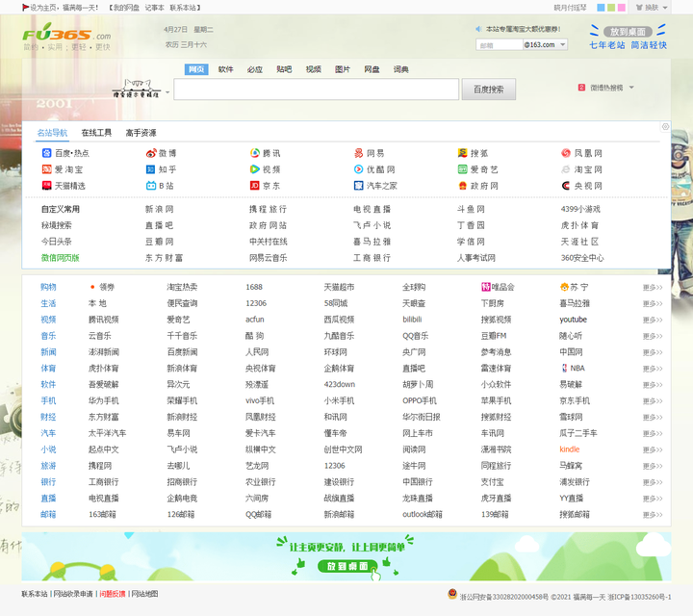This screenshot has height=616, width=693.
Task: Open the 记事本 link in top bar
Action: coord(154,8)
